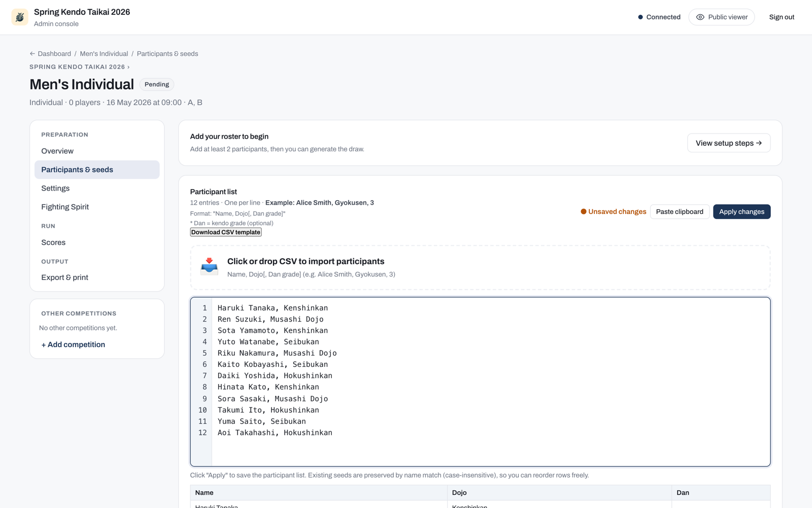Click Paste clipboard button
Viewport: 812px width, 508px height.
tap(680, 212)
